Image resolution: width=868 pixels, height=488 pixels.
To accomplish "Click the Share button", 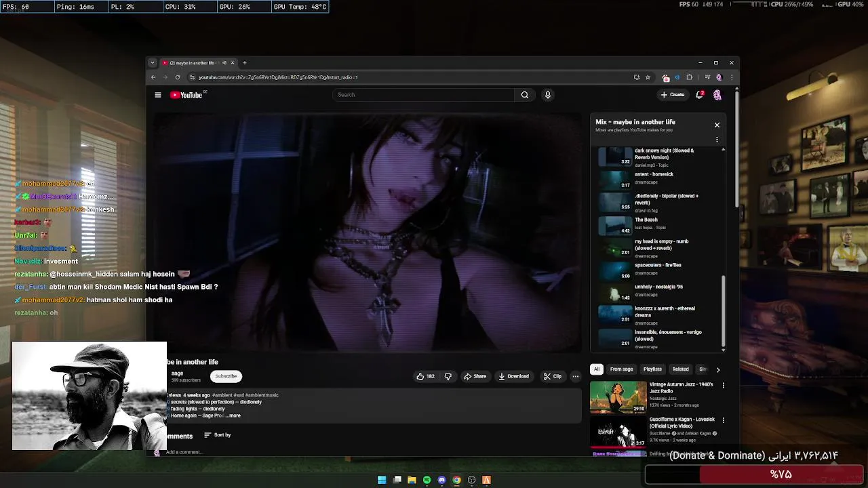I will [x=475, y=376].
